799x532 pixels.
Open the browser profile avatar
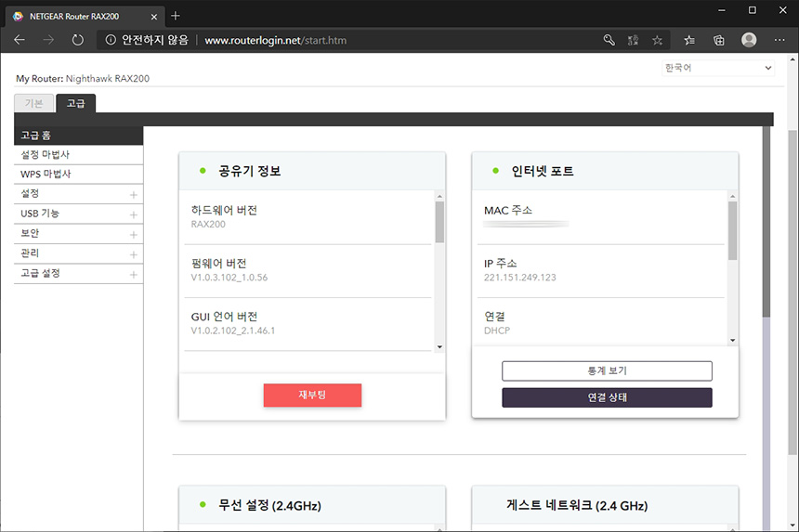point(749,40)
